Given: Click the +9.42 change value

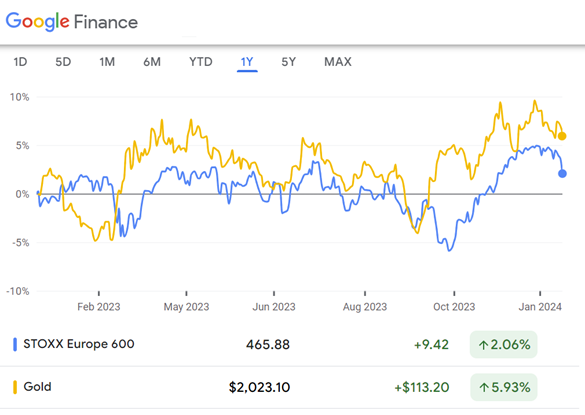Looking at the screenshot, I should click(x=431, y=344).
